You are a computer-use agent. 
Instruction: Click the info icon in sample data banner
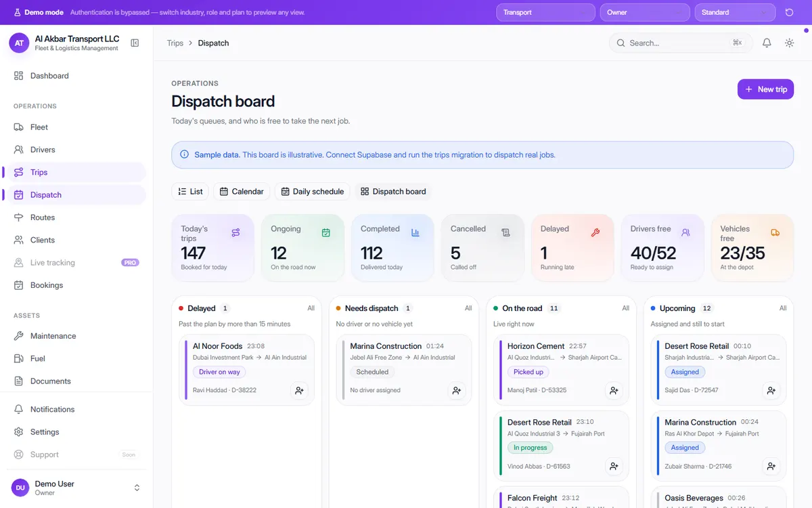pos(184,154)
